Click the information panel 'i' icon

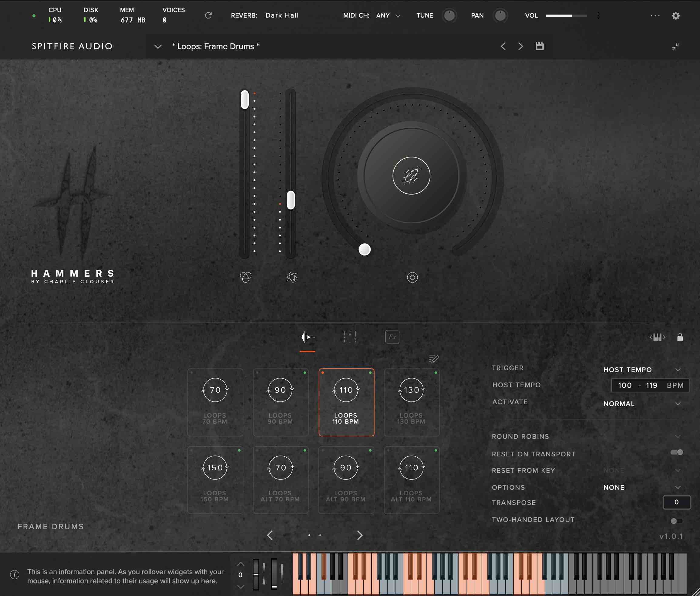click(x=15, y=574)
